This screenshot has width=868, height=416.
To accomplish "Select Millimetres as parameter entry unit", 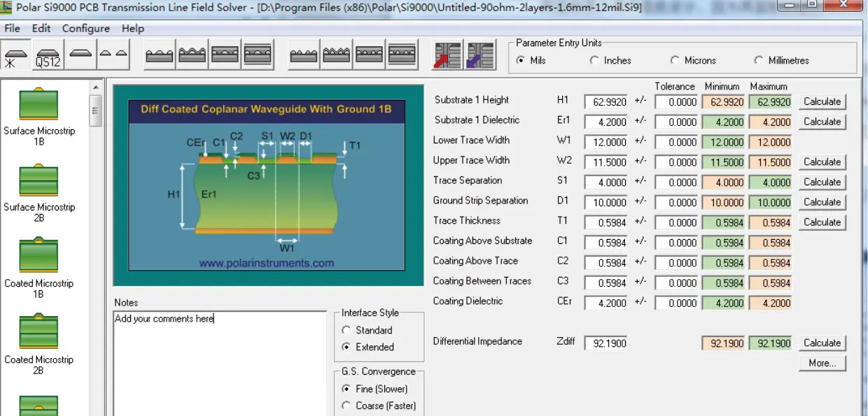I will pos(759,61).
